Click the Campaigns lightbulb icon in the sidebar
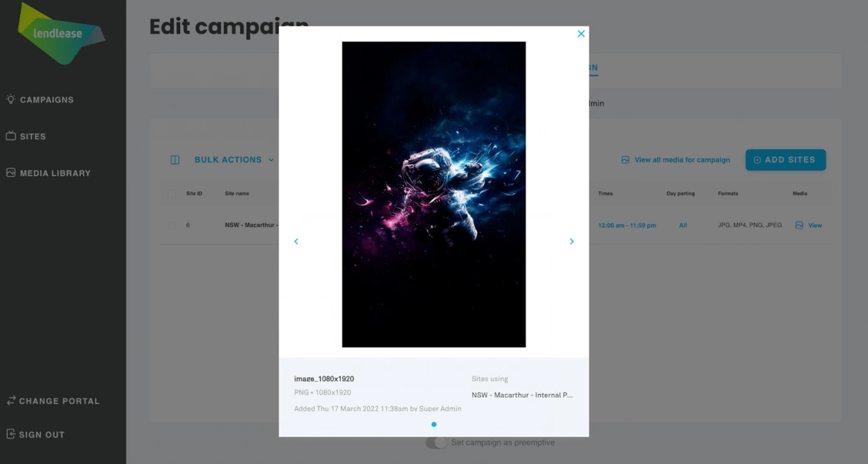868x464 pixels. 11,99
